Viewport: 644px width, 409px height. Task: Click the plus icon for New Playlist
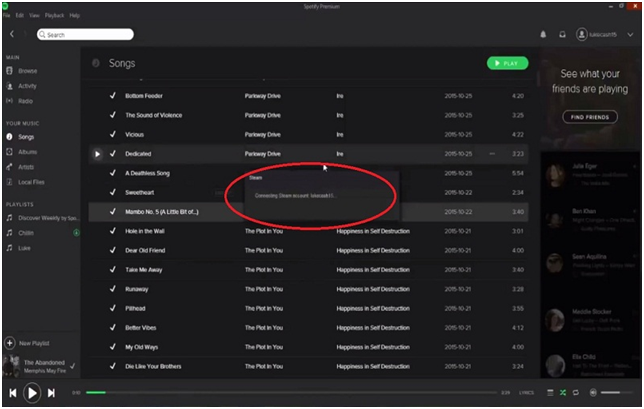pyautogui.click(x=9, y=343)
